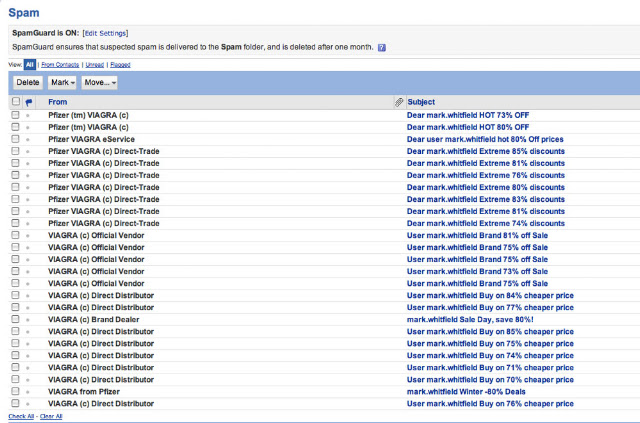
Task: Select checkbox for VIAGRA from Pfizer email
Action: coord(16,391)
